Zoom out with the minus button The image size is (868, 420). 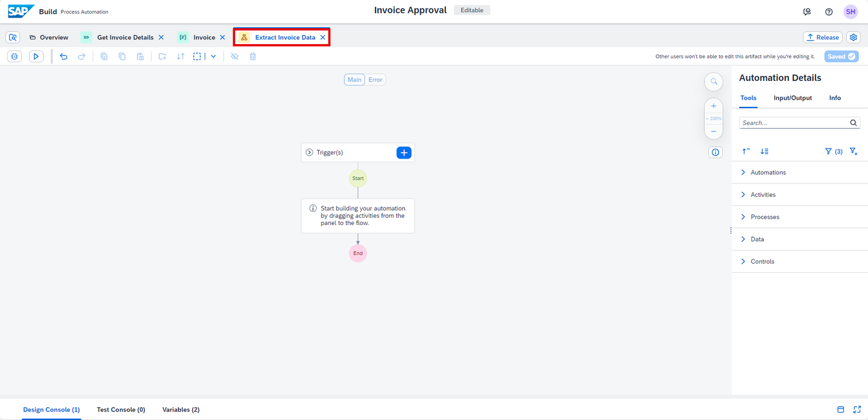714,131
